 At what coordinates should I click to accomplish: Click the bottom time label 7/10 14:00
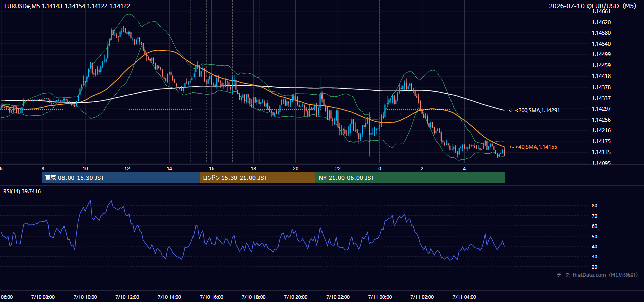click(169, 297)
